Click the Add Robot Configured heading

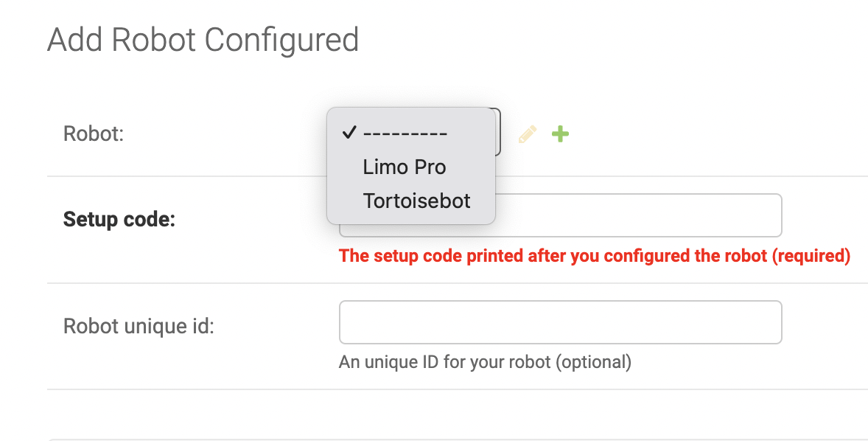tap(203, 41)
